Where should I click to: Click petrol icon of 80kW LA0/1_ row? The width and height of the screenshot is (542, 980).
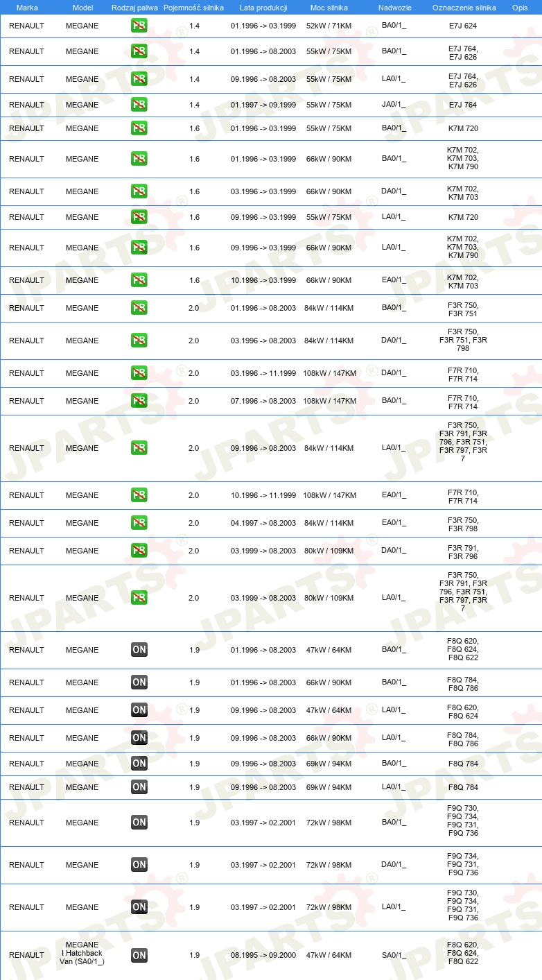(139, 598)
